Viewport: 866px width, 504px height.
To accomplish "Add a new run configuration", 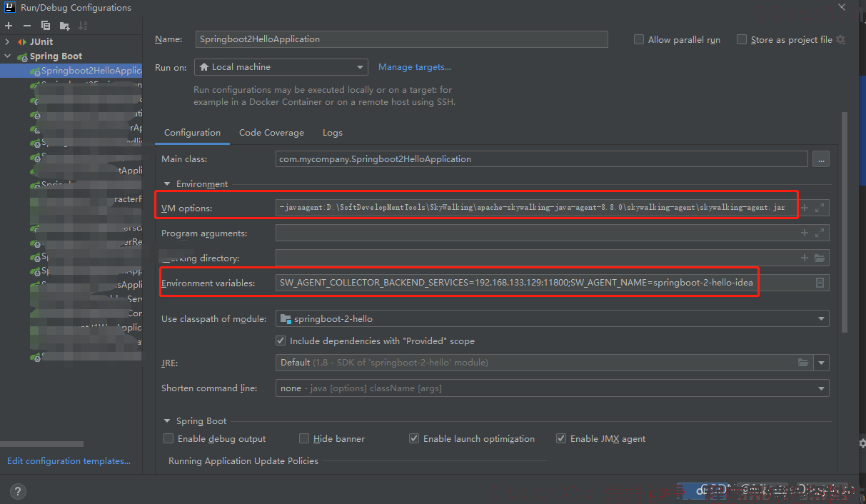I will 9,26.
